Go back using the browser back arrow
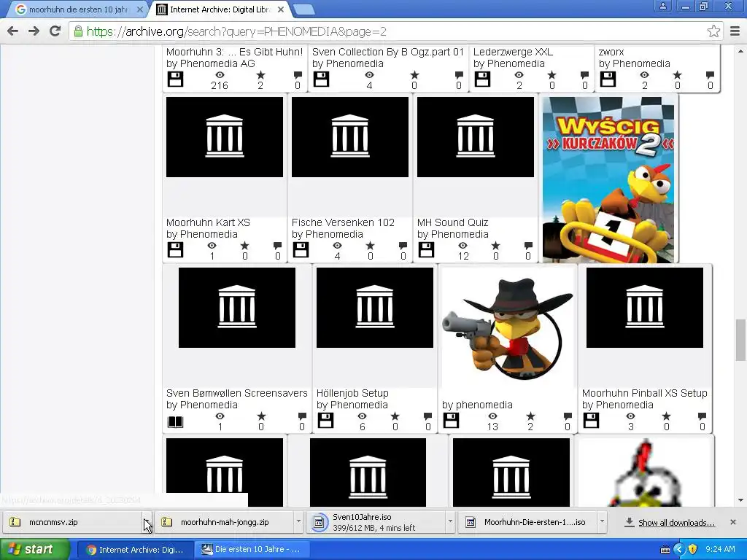Viewport: 747px width, 560px height. click(x=13, y=31)
